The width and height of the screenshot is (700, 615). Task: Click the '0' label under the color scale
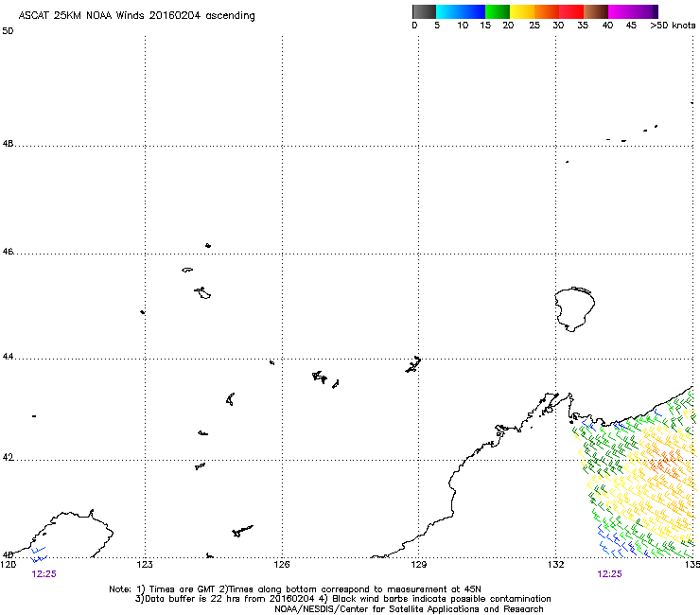[x=414, y=26]
